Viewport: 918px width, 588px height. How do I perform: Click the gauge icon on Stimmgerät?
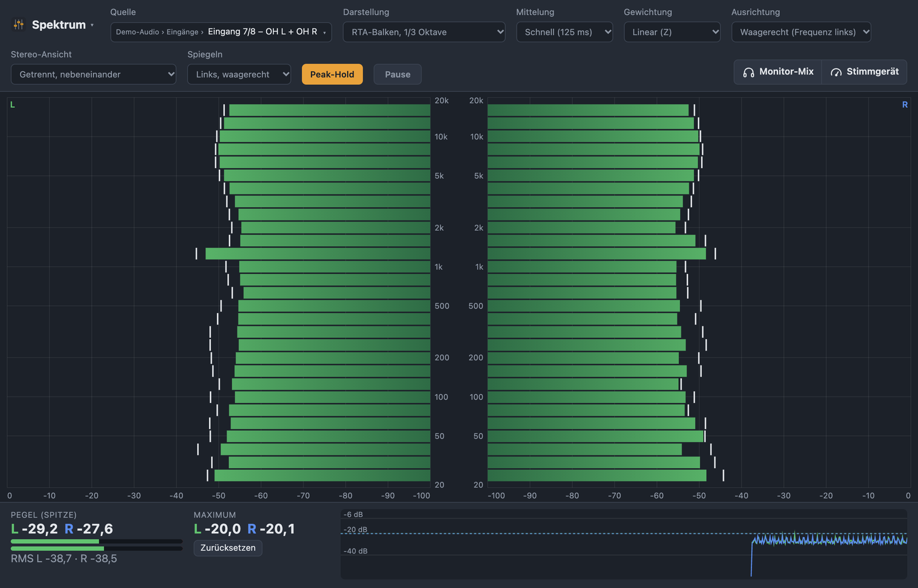836,72
